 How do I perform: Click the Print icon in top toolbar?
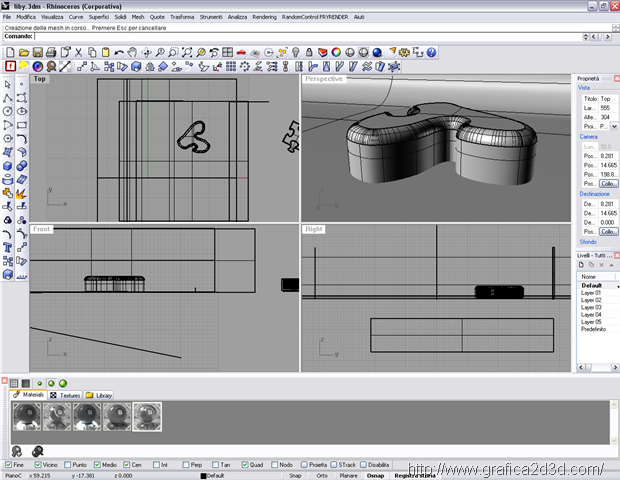49,52
